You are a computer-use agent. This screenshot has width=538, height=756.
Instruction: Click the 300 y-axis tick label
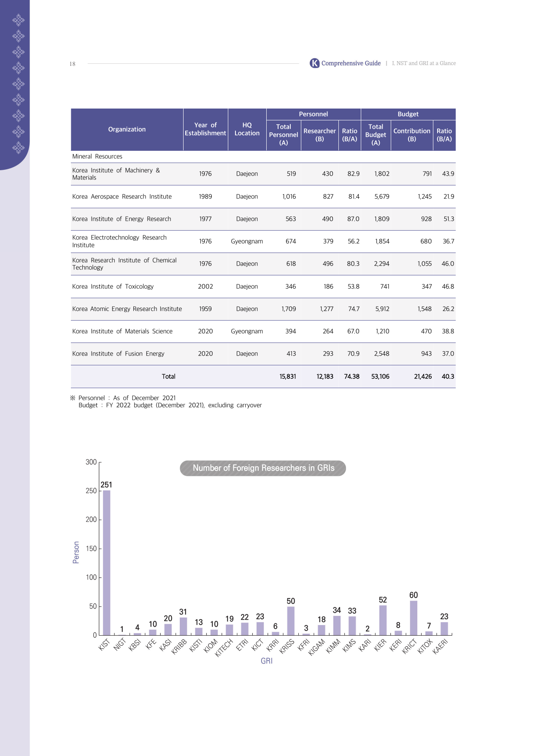[x=91, y=462]
